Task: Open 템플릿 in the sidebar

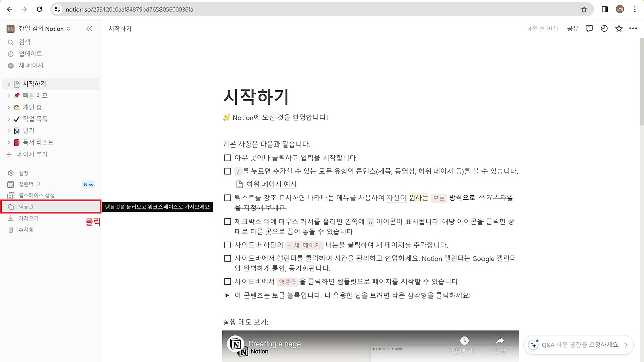Action: tap(50, 206)
